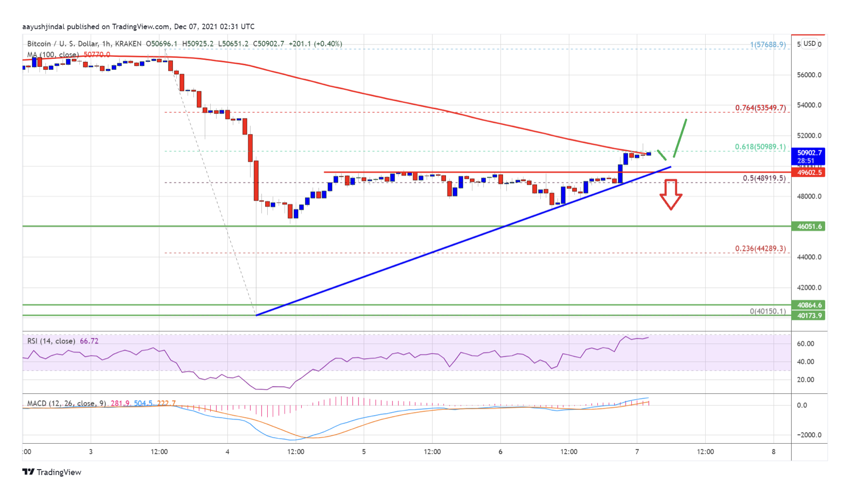Click the MA (100, close) indicator label
Image resolution: width=855 pixels, height=504 pixels.
pos(52,54)
